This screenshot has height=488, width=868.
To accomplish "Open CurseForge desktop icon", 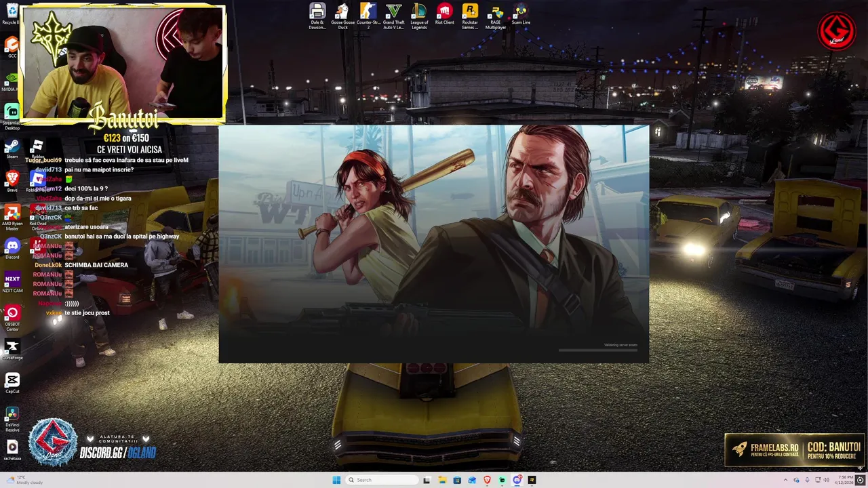I will click(12, 350).
